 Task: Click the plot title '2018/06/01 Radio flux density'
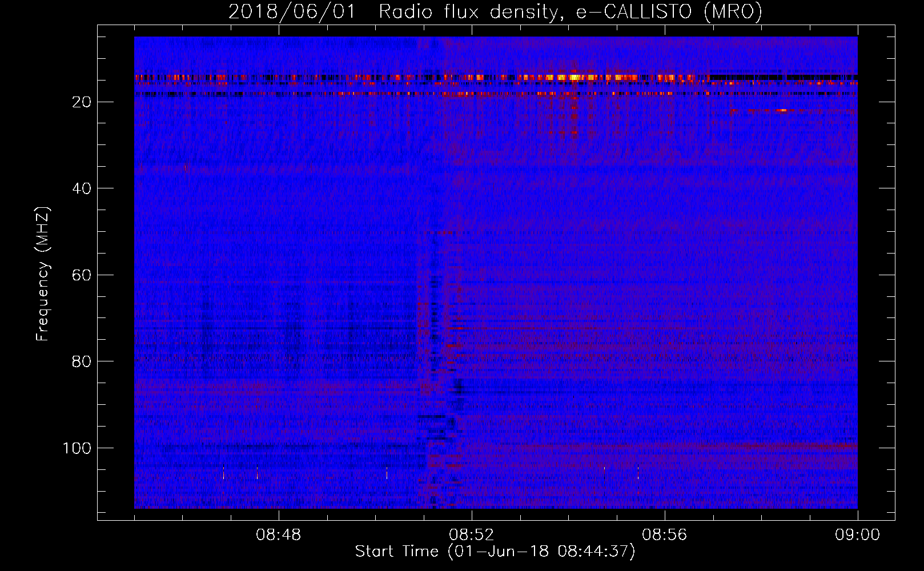393,12
